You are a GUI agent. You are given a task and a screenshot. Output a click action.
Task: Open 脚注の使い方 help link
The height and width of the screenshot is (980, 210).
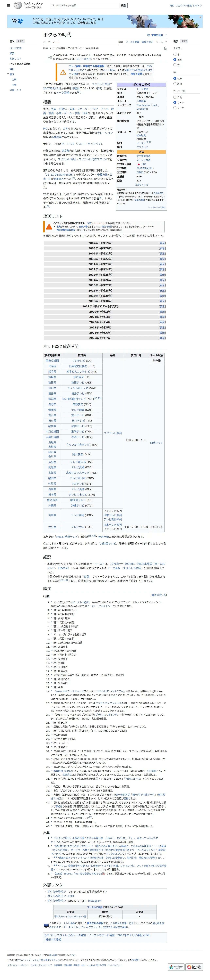coord(159,595)
